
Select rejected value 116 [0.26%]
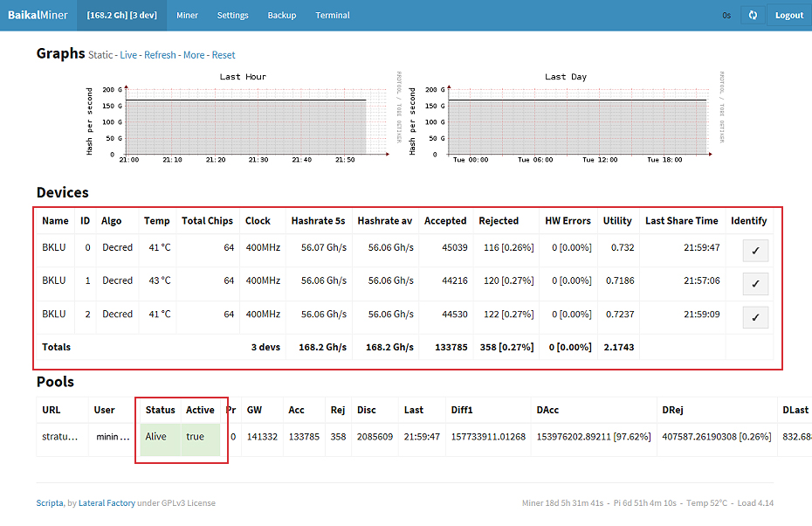pyautogui.click(x=508, y=248)
